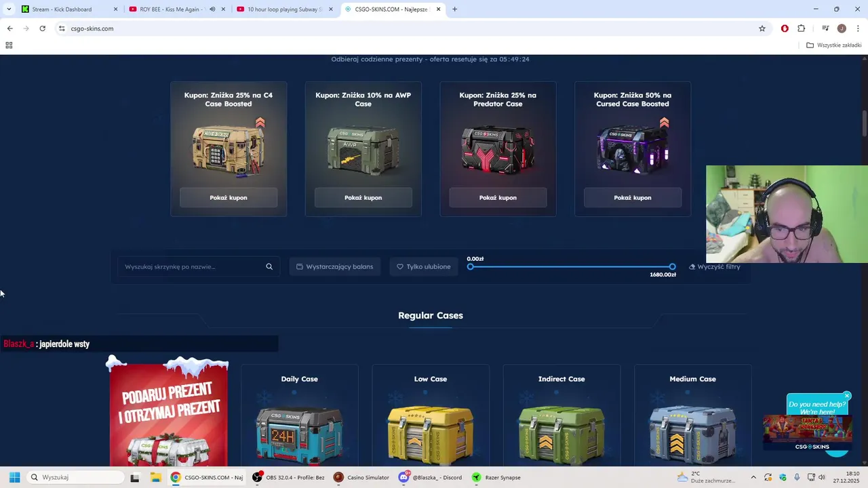
Task: Open the weather widget showing 2°C
Action: pyautogui.click(x=707, y=477)
